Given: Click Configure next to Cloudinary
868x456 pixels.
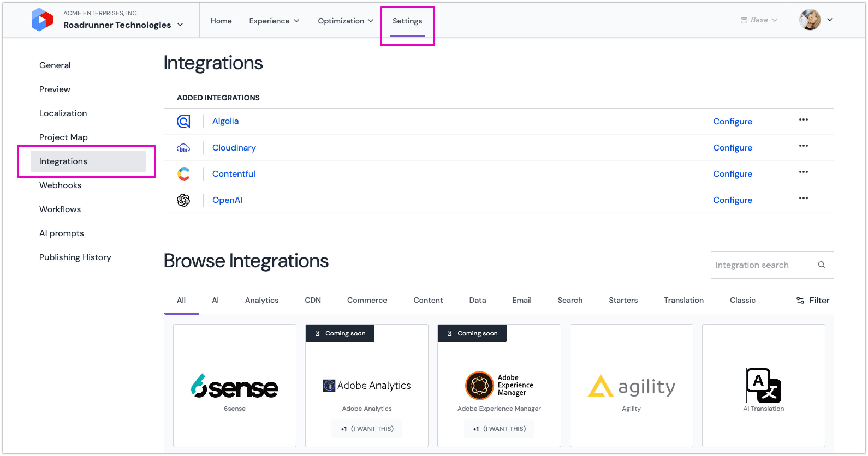Looking at the screenshot, I should point(732,148).
